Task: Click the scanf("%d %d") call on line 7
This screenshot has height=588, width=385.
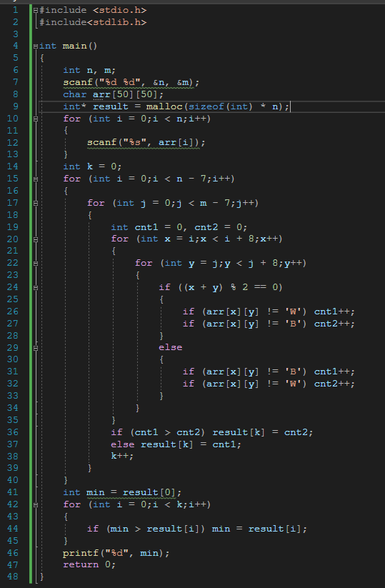Action: tap(131, 82)
